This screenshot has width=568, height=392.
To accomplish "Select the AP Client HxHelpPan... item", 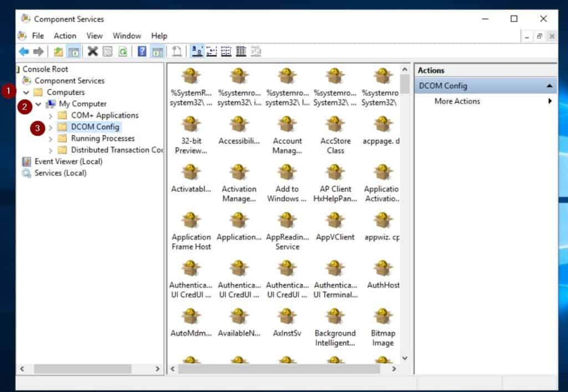I will pyautogui.click(x=335, y=184).
